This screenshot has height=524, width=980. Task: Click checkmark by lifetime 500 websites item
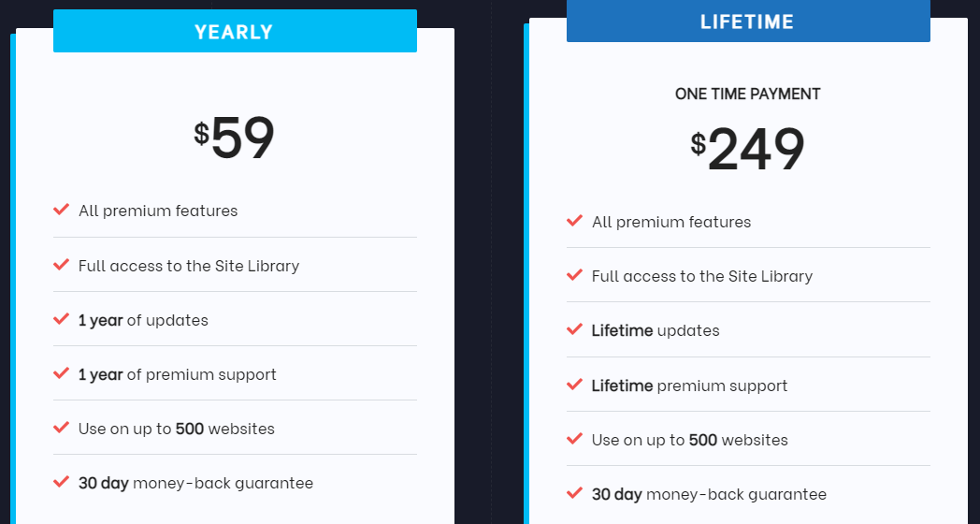pyautogui.click(x=574, y=439)
